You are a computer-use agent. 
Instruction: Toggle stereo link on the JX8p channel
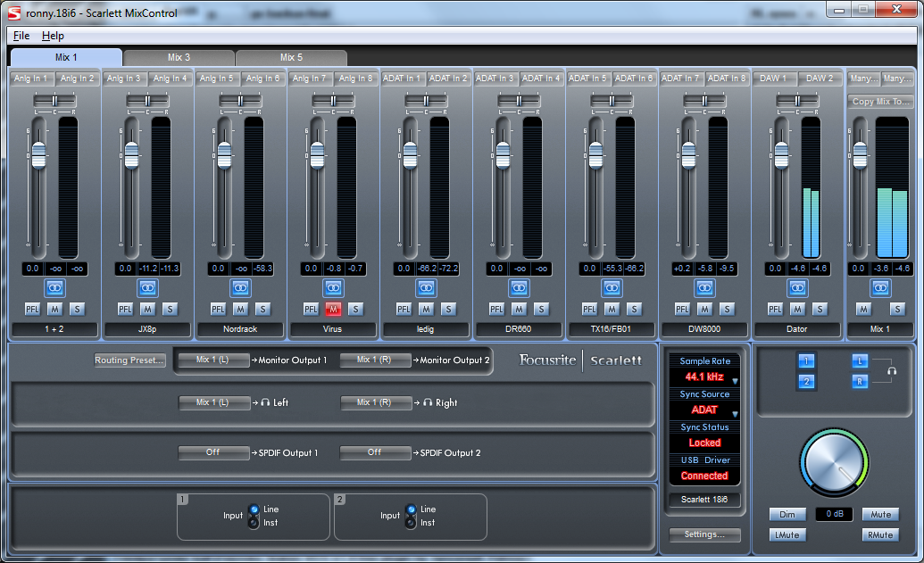tap(147, 288)
